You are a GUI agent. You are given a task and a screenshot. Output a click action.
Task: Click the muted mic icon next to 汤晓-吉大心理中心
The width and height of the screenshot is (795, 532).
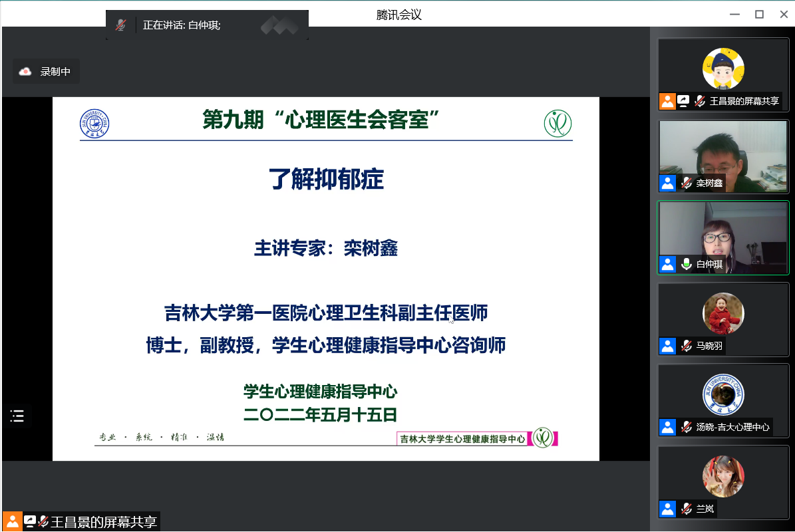(x=686, y=427)
